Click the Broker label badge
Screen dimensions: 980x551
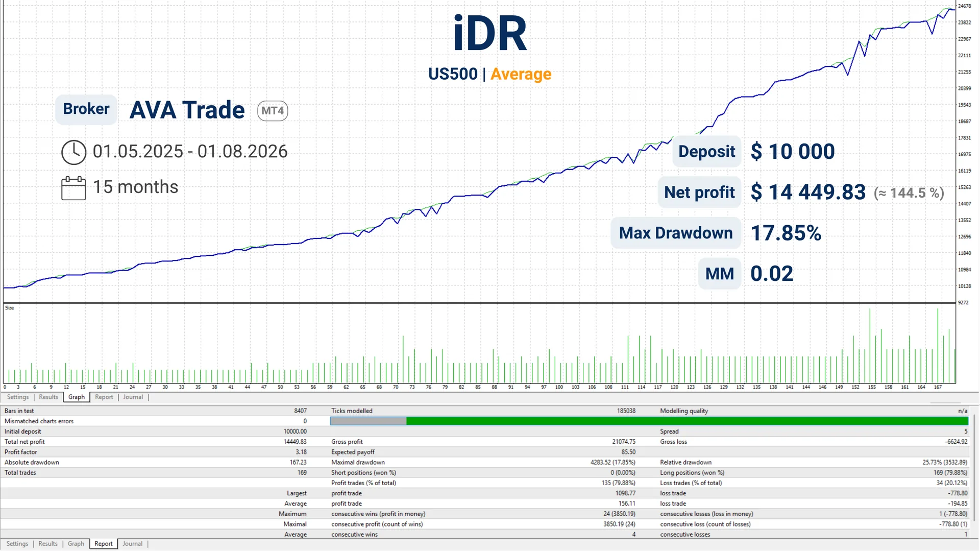[x=86, y=109]
